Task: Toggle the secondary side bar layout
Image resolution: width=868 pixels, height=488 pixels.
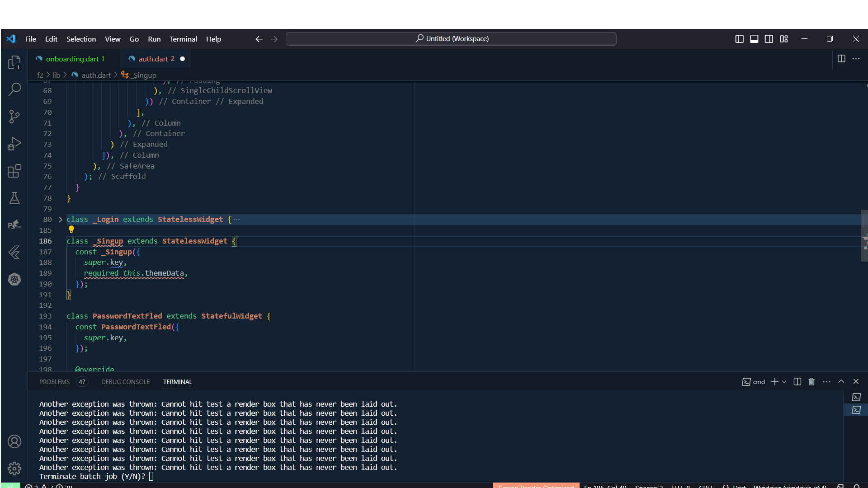Action: click(769, 39)
